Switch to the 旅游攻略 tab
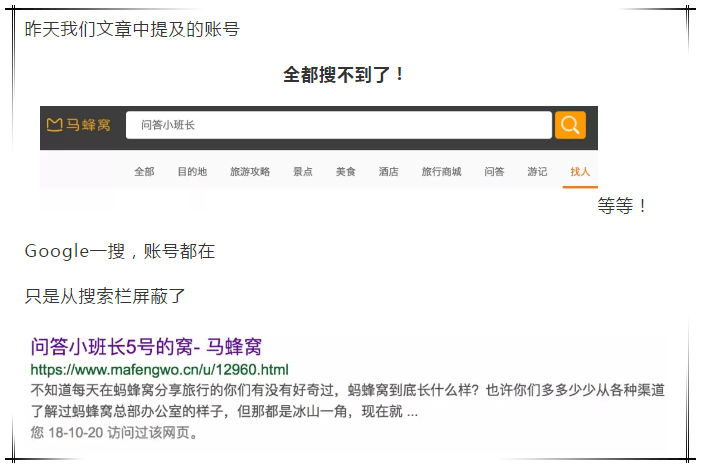 click(250, 172)
